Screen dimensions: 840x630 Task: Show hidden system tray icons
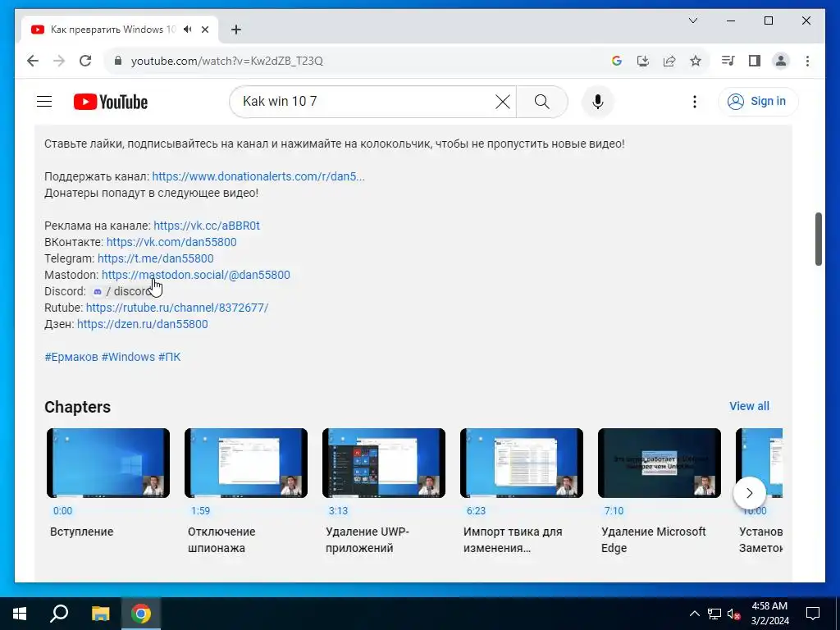(x=694, y=614)
